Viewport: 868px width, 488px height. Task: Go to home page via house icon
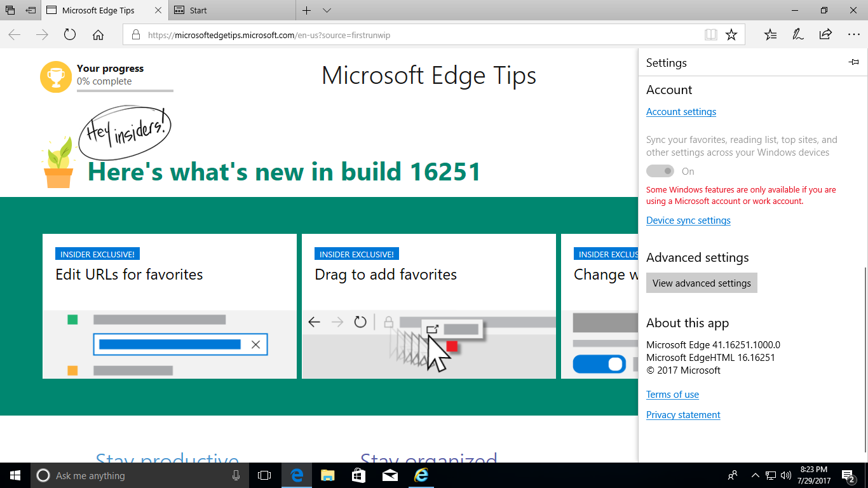pos(98,35)
